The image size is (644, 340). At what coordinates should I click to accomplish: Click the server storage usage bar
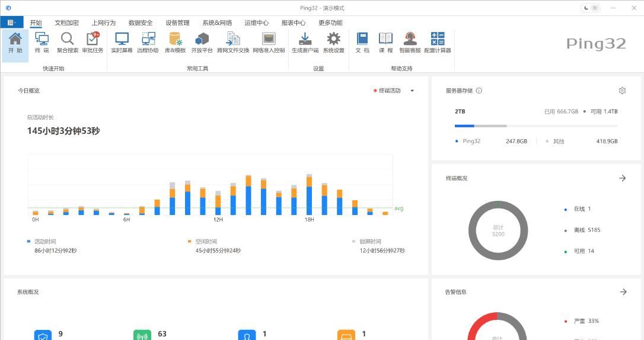pos(536,126)
